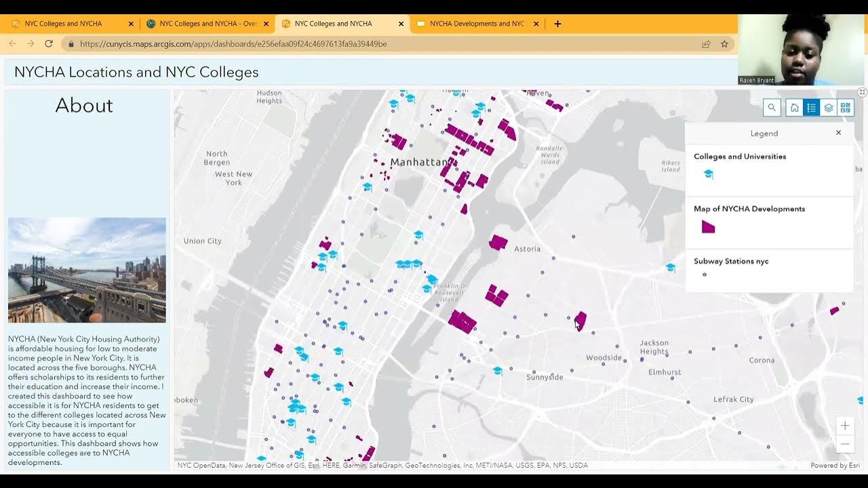The height and width of the screenshot is (488, 868).
Task: Toggle the Legend panel button
Action: pos(812,108)
